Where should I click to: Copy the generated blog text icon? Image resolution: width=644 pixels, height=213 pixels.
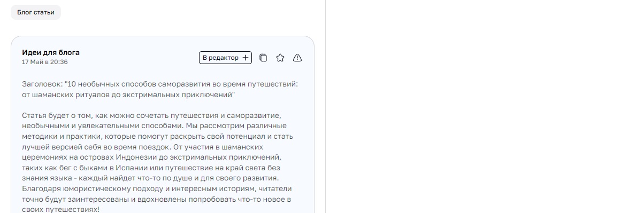(263, 58)
